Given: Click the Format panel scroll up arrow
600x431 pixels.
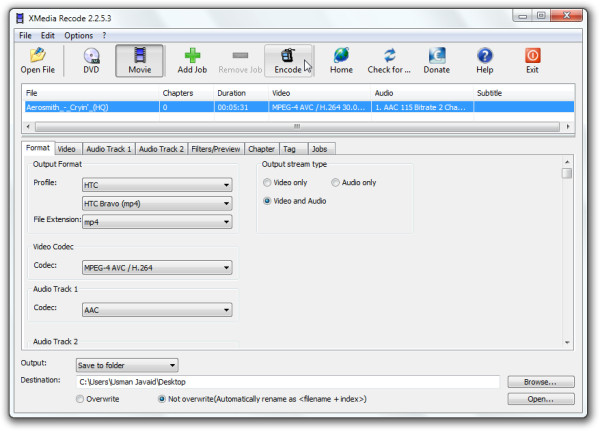Looking at the screenshot, I should point(567,162).
